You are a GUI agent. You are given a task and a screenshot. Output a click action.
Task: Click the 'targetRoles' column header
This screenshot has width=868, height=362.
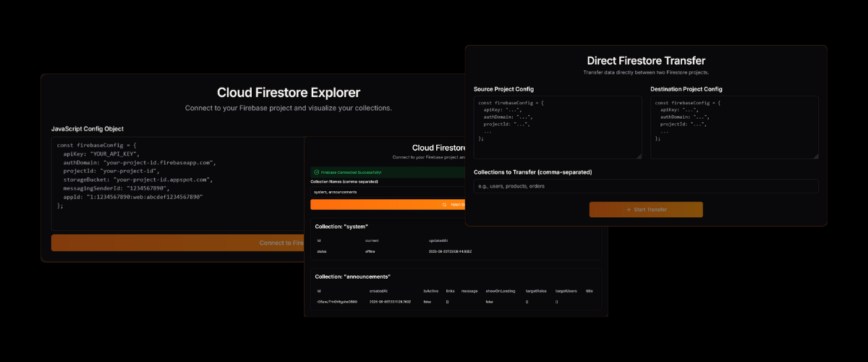[x=535, y=290]
